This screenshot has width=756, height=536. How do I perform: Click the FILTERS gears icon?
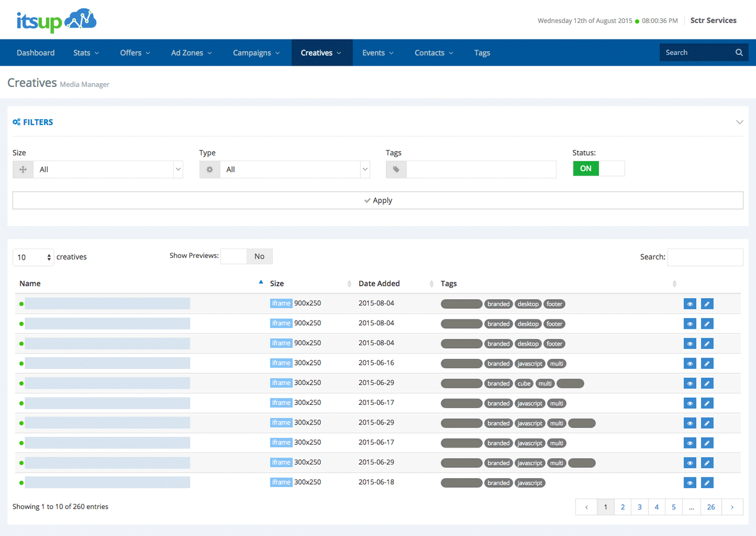click(x=17, y=122)
